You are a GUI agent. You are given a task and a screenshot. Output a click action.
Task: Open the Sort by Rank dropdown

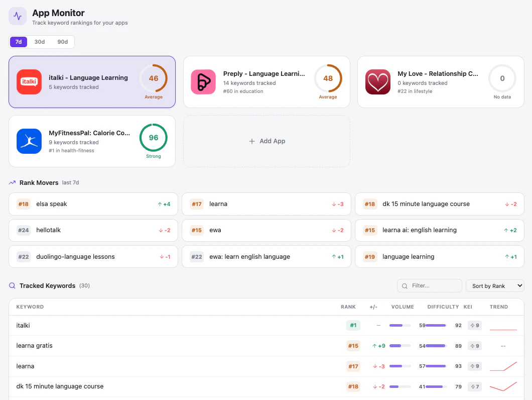(495, 286)
